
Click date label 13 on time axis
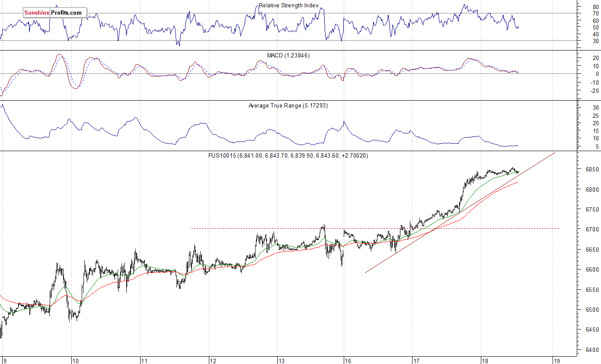[281, 361]
